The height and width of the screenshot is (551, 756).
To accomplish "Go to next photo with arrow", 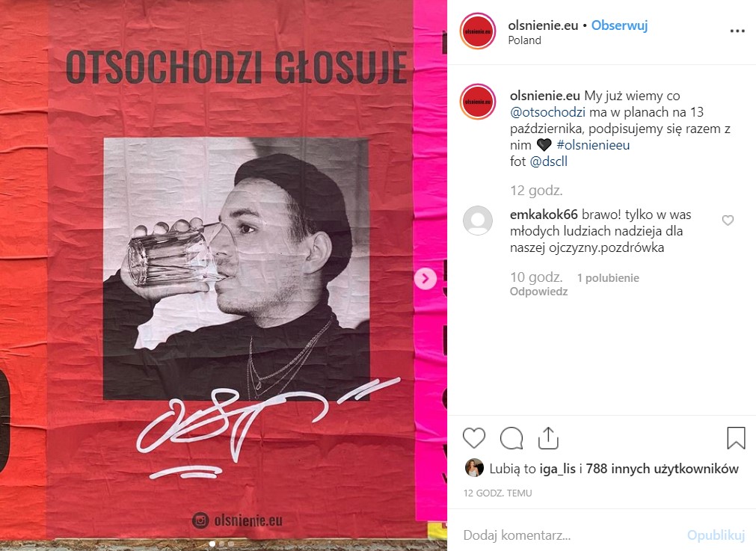I will 425,278.
